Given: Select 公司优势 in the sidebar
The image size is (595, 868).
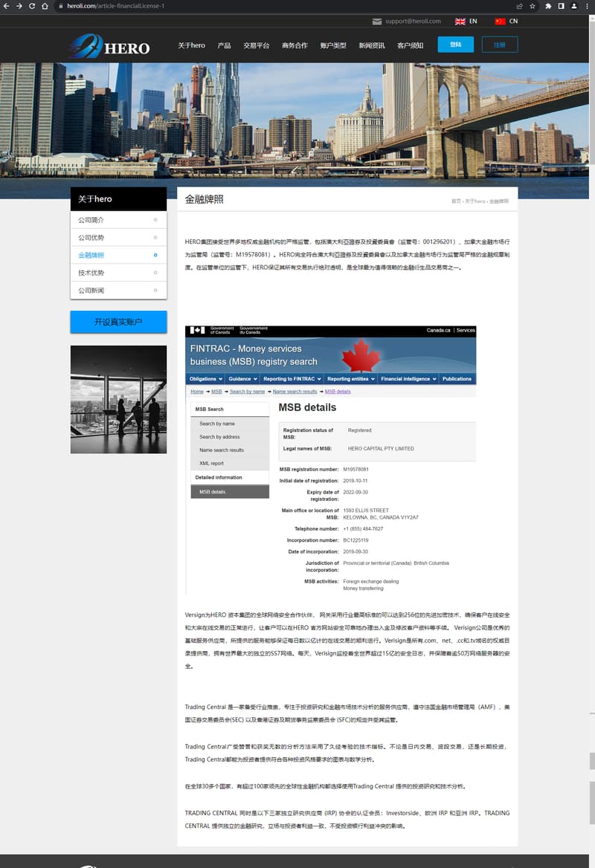Looking at the screenshot, I should coord(118,238).
